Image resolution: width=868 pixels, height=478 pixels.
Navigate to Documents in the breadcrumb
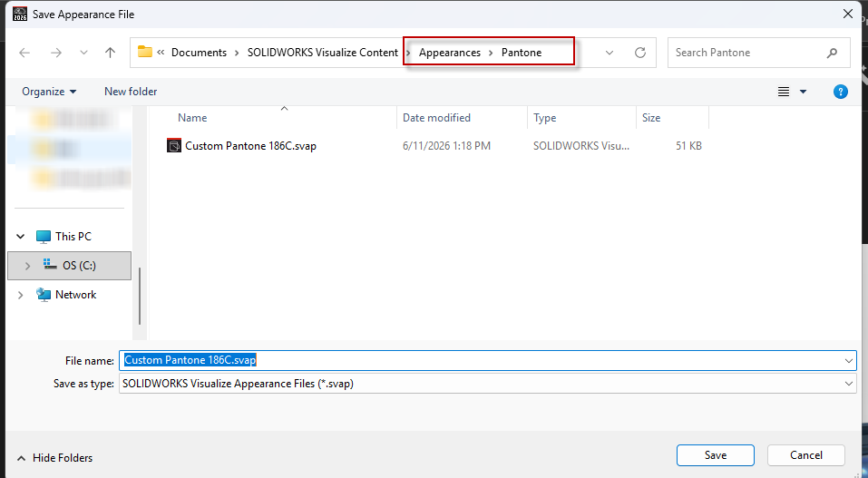tap(199, 53)
